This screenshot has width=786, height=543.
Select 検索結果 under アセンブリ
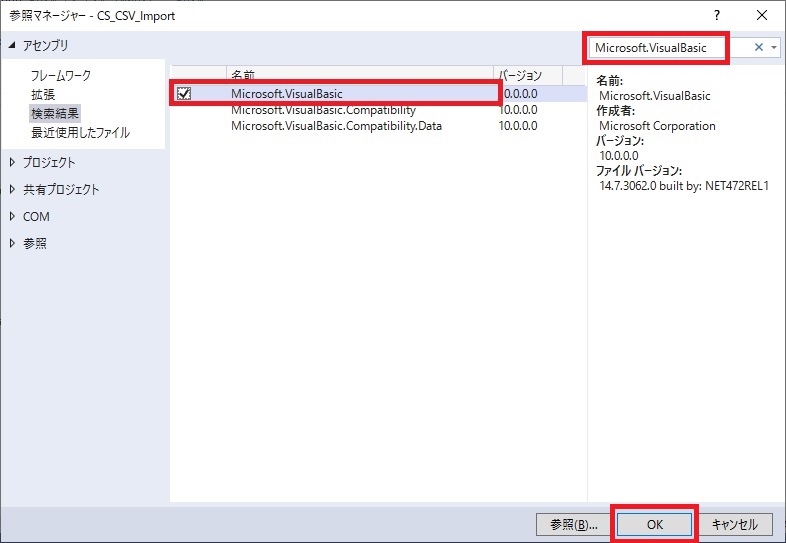coord(55,113)
